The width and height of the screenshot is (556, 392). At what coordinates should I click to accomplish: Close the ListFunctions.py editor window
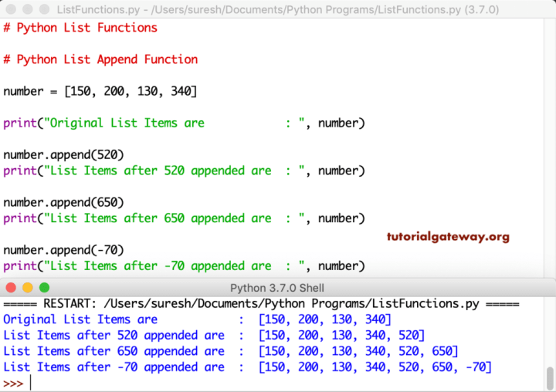11,8
